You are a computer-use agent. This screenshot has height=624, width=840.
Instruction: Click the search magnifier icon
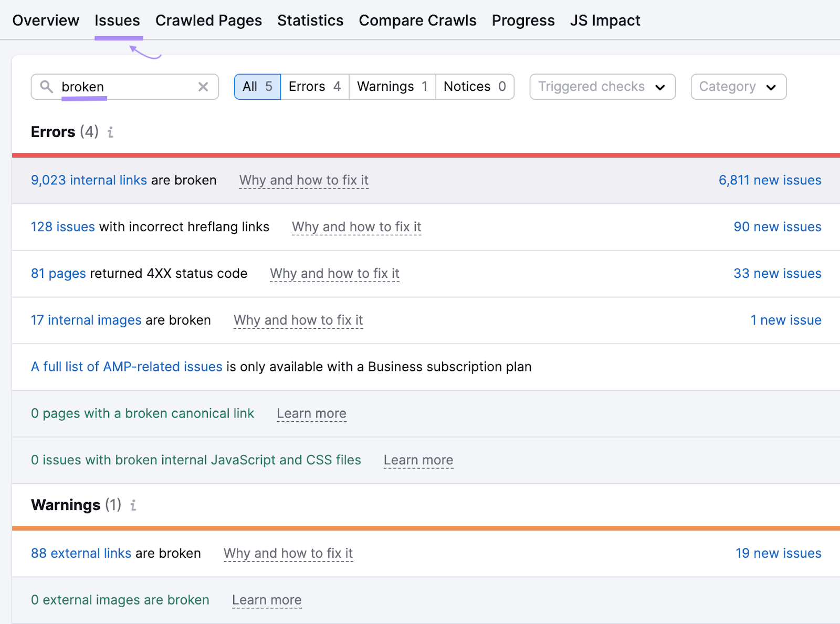[x=47, y=87]
